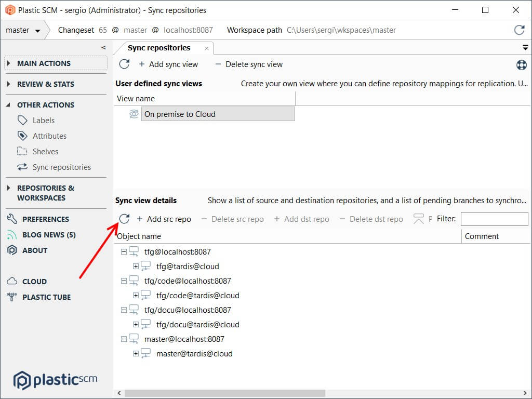This screenshot has height=399, width=532.
Task: Refresh the Sync view details list
Action: pos(124,219)
